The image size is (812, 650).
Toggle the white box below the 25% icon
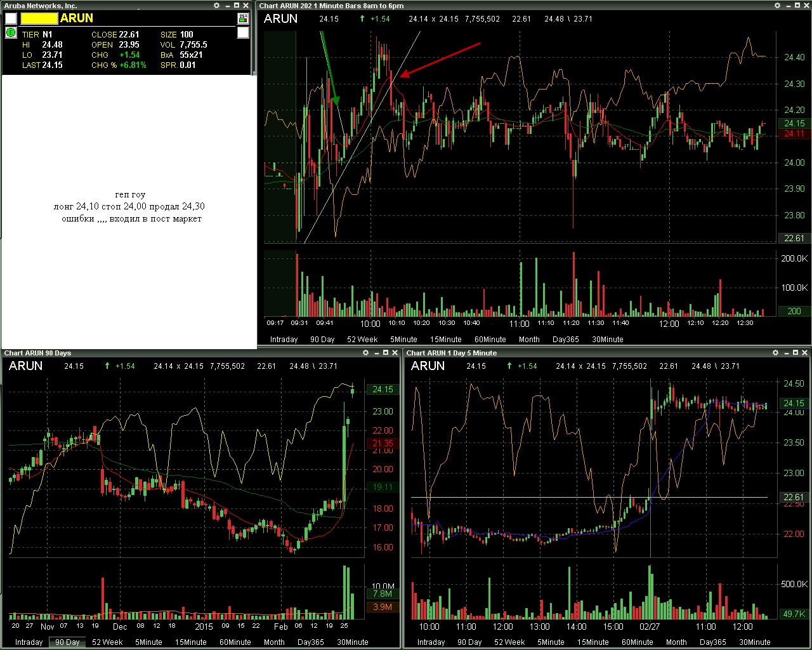click(x=243, y=32)
